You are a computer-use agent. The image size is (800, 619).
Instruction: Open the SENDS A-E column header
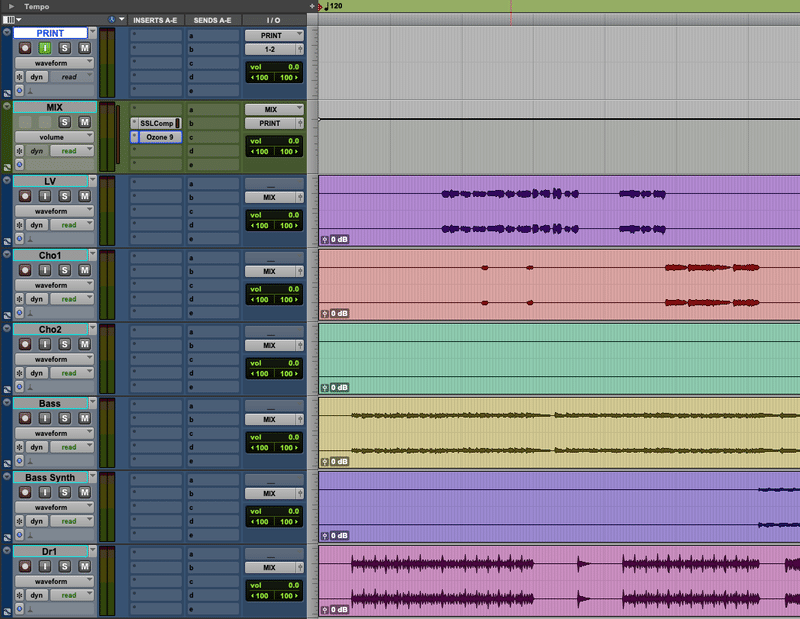coord(212,20)
